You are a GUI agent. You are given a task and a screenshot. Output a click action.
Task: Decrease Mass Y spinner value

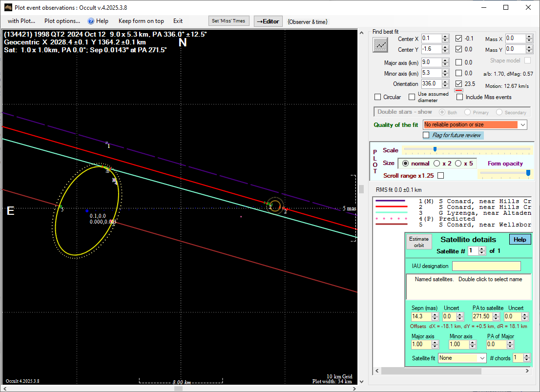coord(529,51)
